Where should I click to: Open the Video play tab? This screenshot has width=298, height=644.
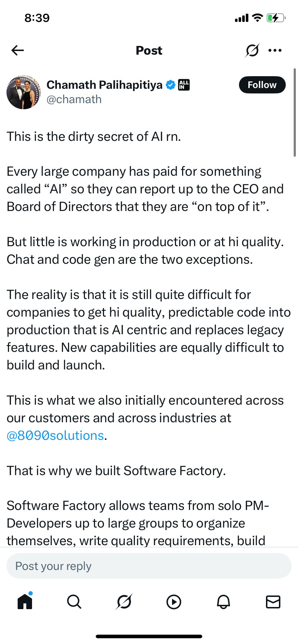174,602
